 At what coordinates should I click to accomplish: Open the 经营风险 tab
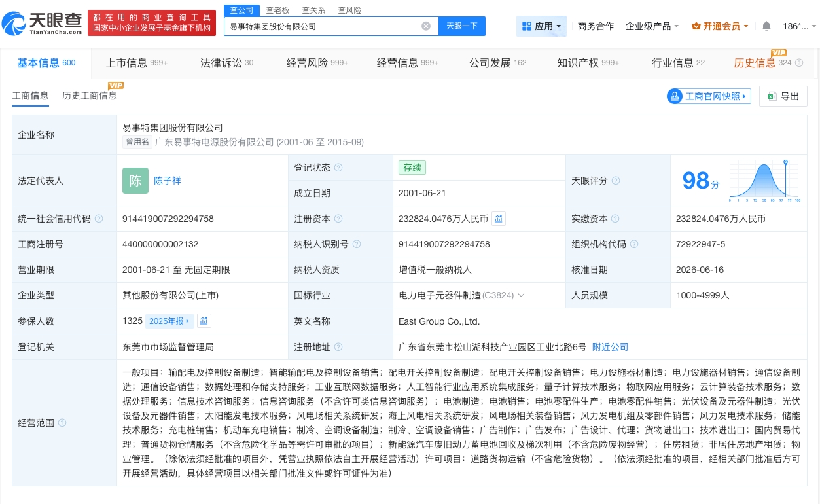[x=317, y=63]
